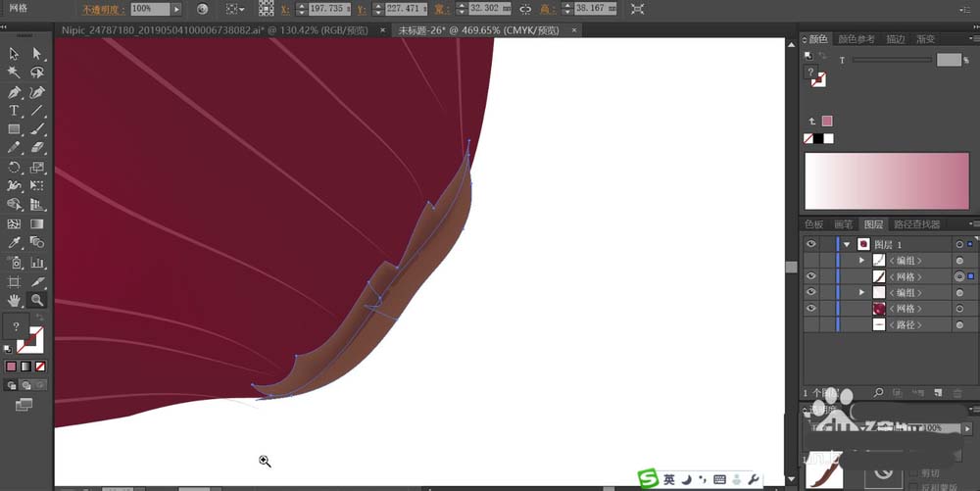
Task: Hide the upper 网格 sublayer
Action: (x=811, y=276)
